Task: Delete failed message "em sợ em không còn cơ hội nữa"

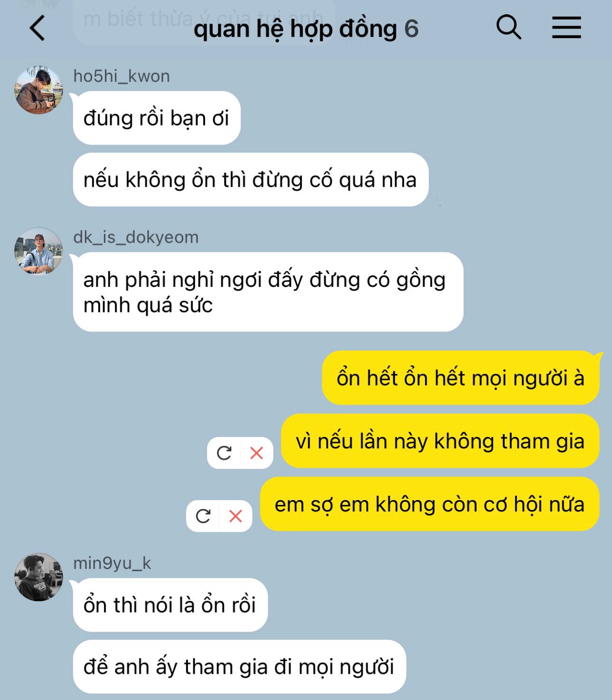Action: (x=236, y=516)
